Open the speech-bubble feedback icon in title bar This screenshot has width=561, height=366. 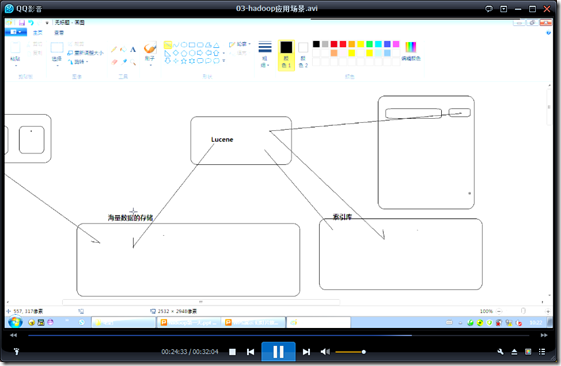pyautogui.click(x=489, y=9)
